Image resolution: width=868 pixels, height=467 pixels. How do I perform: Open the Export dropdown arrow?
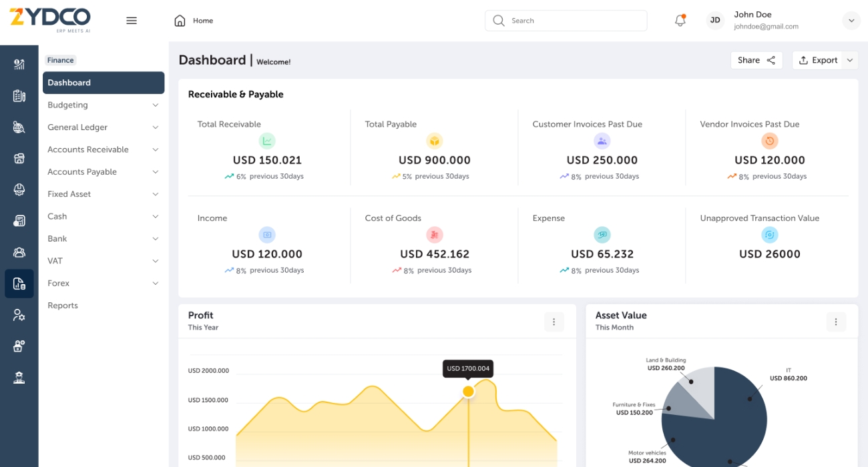(x=850, y=60)
